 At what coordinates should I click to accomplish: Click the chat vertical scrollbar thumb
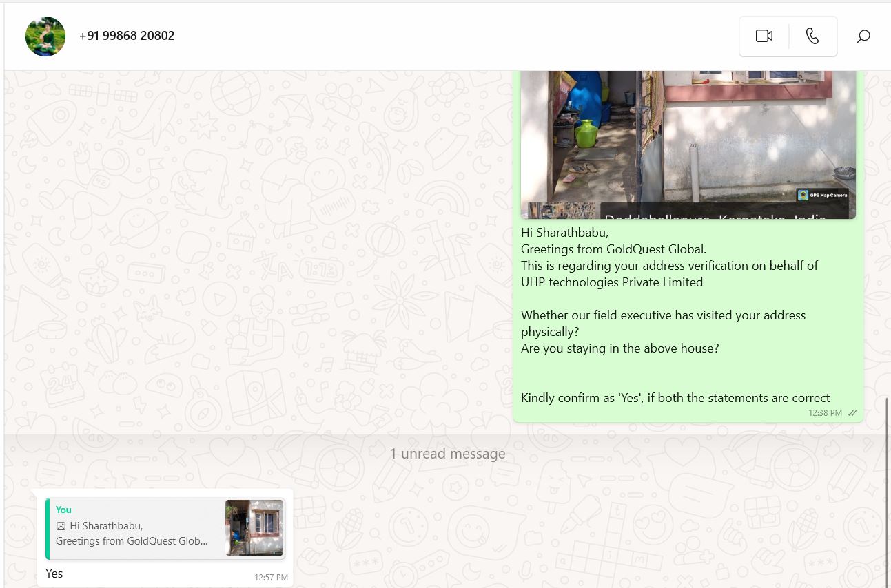click(888, 492)
